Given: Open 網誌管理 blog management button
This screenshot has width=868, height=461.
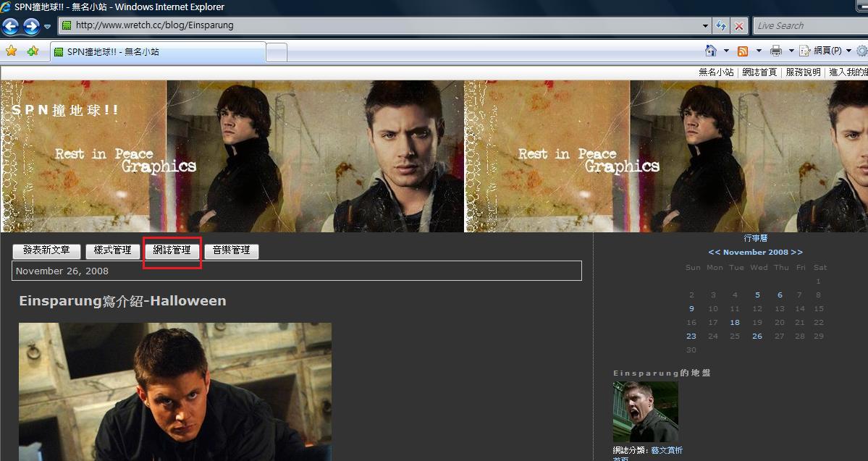Looking at the screenshot, I should click(172, 250).
